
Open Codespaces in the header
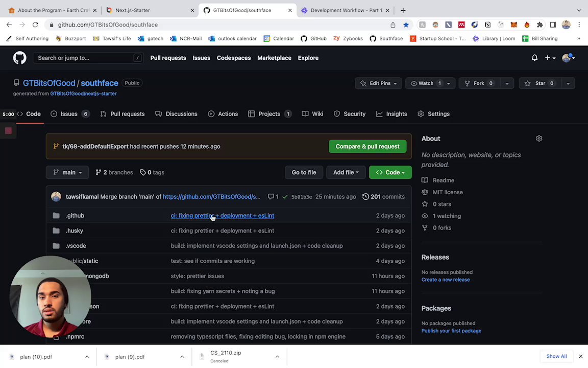click(234, 58)
